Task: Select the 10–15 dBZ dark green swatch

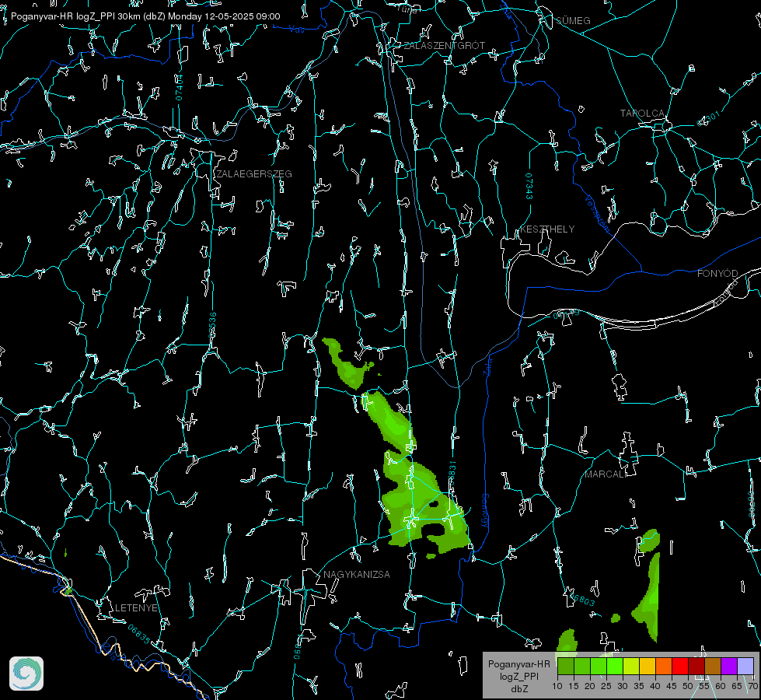Action: pyautogui.click(x=566, y=666)
